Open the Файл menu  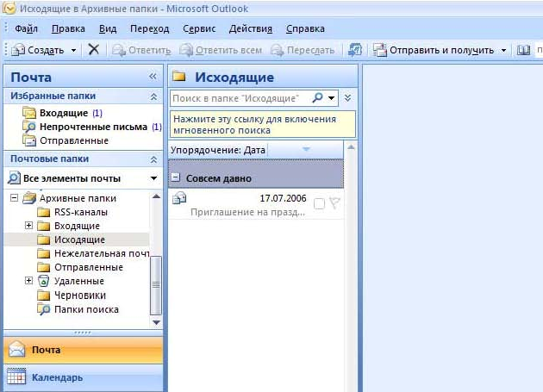(26, 28)
